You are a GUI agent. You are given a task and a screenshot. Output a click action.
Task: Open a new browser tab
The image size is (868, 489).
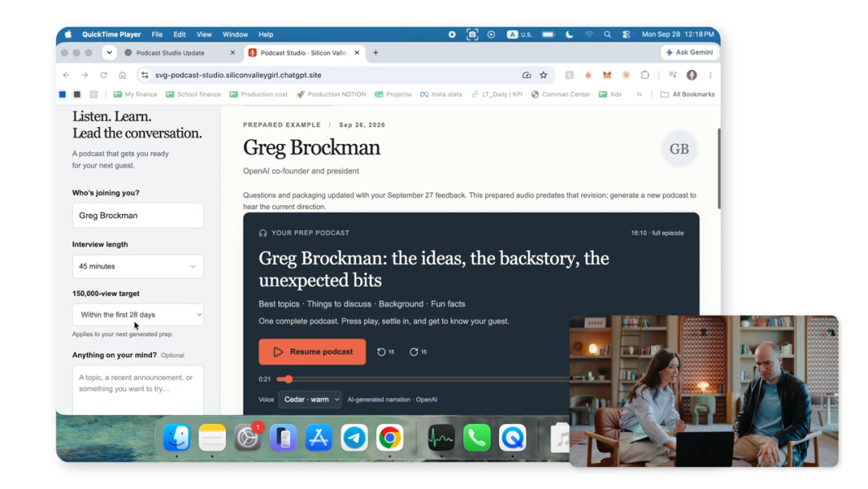tap(376, 52)
